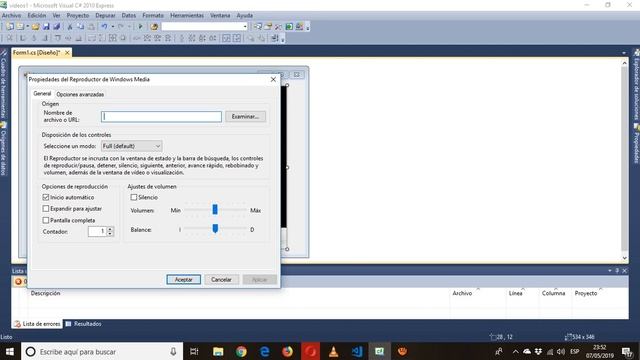This screenshot has height=360, width=640.
Task: Click the Open File folder icon
Action: coord(36,27)
